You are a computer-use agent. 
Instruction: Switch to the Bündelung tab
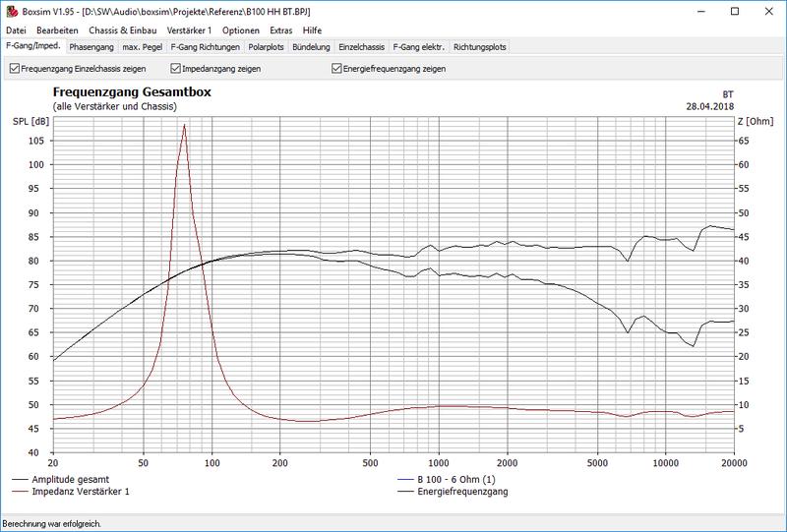coord(311,47)
